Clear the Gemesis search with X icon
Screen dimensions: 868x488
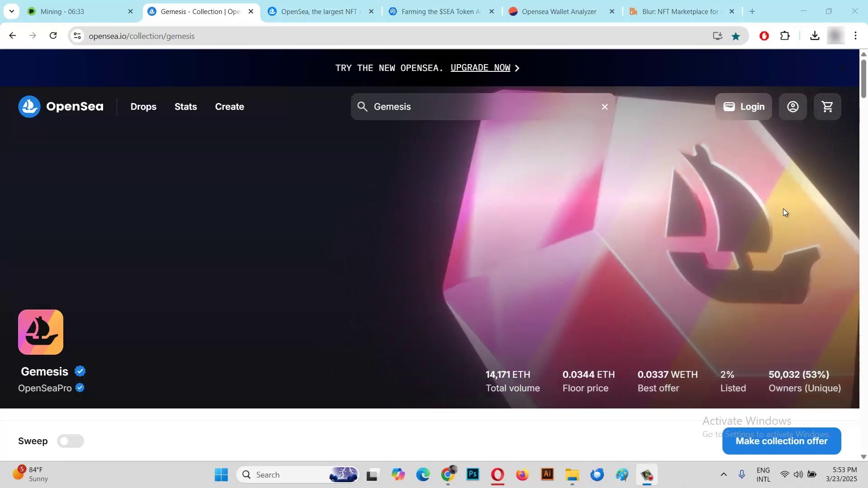point(604,107)
